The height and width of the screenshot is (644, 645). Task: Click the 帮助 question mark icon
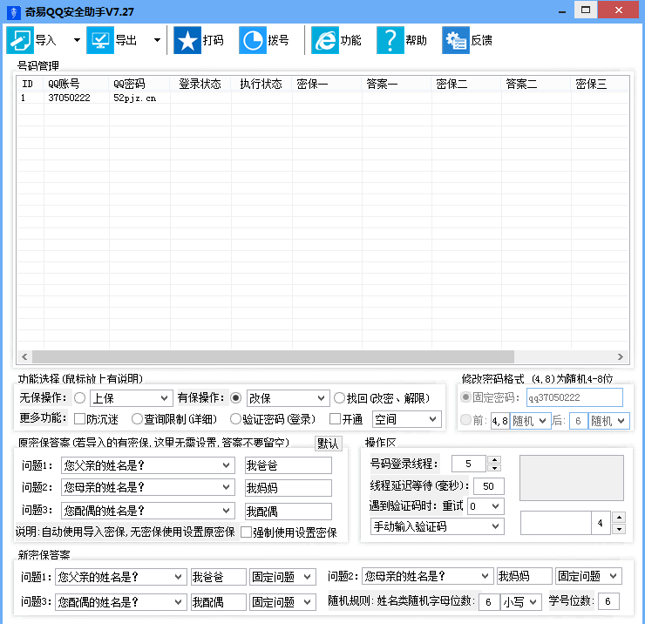coord(390,40)
